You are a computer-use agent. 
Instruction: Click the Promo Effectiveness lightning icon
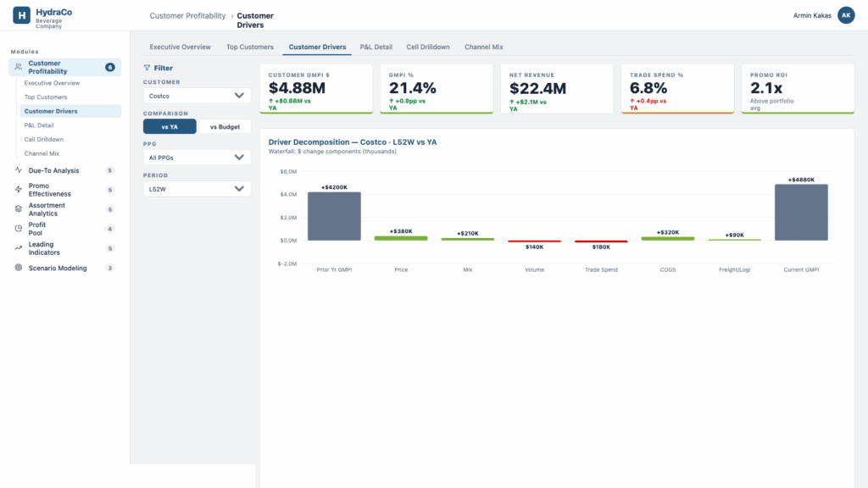[x=19, y=190]
